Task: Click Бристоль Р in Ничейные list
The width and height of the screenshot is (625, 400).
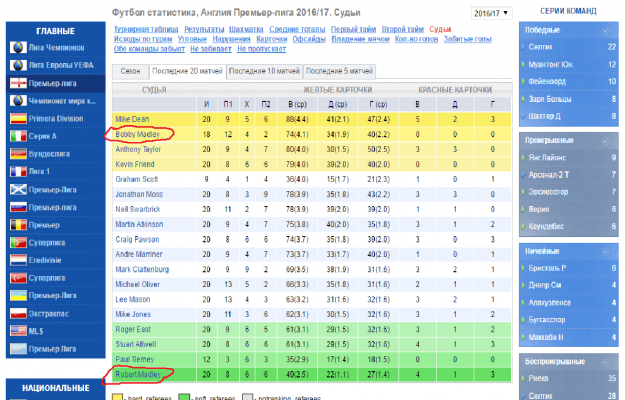Action: [x=547, y=268]
